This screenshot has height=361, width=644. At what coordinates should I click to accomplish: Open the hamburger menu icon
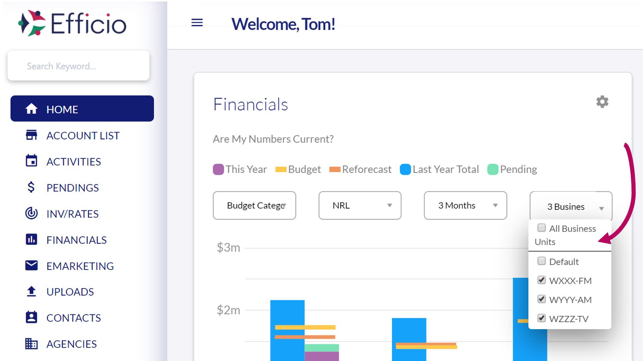[197, 23]
